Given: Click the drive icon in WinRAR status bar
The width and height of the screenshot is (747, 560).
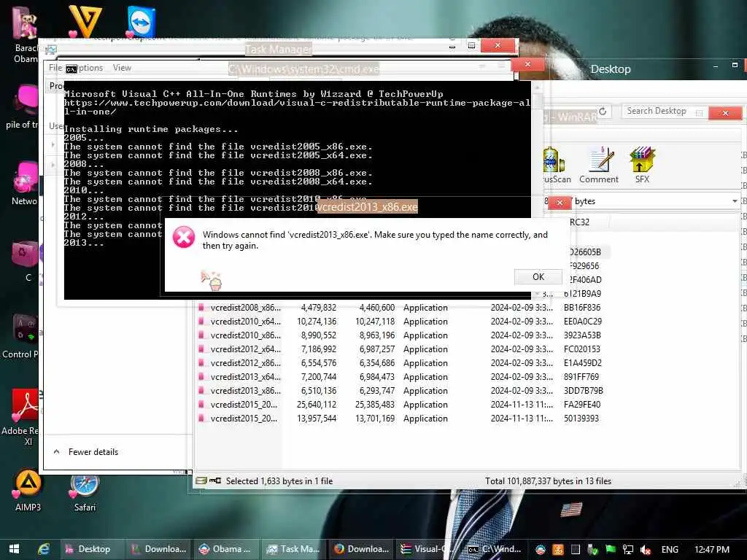Looking at the screenshot, I should tap(201, 481).
